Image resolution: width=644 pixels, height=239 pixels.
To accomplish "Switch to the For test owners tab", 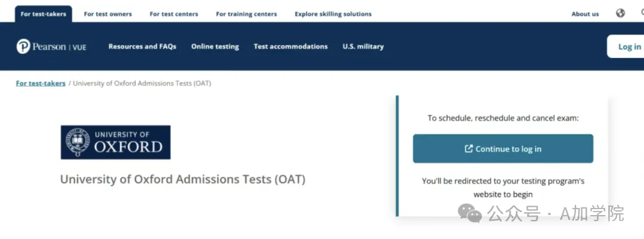I will click(x=108, y=14).
